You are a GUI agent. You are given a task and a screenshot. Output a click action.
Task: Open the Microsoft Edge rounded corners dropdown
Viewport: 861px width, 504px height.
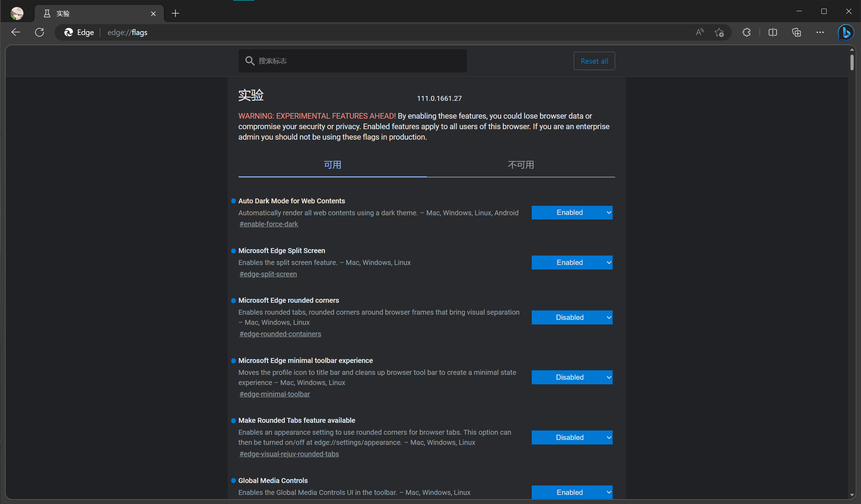click(x=572, y=317)
